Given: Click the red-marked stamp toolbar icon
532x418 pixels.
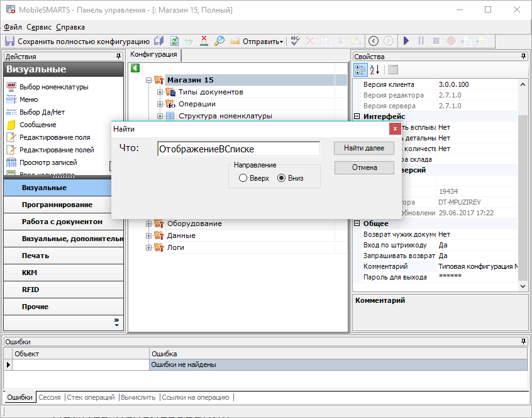Looking at the screenshot, I should coord(204,42).
